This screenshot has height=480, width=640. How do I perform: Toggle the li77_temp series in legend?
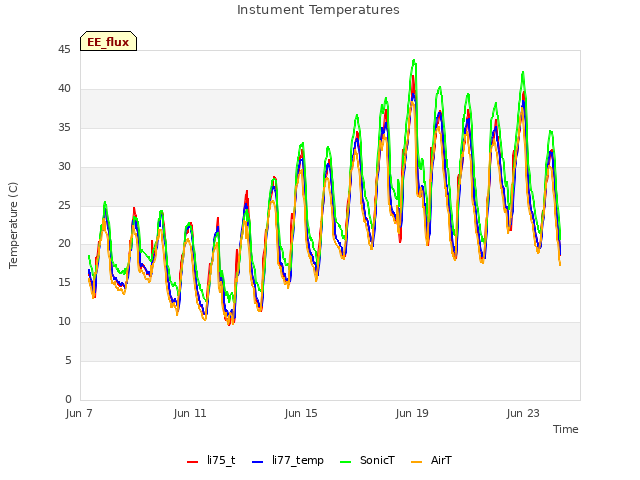(288, 460)
